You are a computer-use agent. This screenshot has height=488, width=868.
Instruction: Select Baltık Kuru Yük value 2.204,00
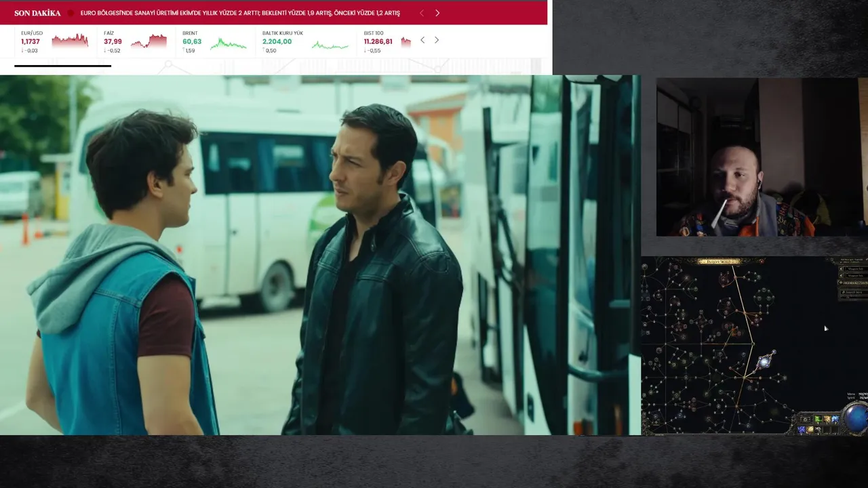coord(277,41)
